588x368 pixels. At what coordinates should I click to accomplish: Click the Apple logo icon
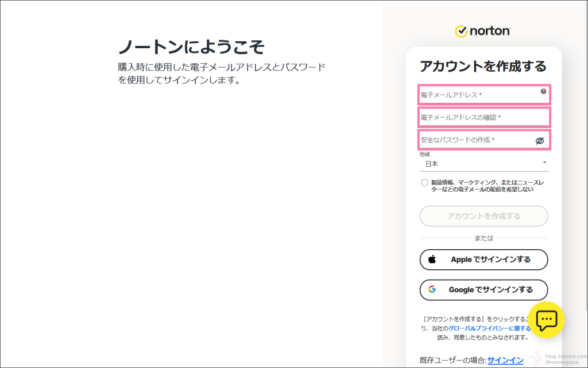(432, 259)
